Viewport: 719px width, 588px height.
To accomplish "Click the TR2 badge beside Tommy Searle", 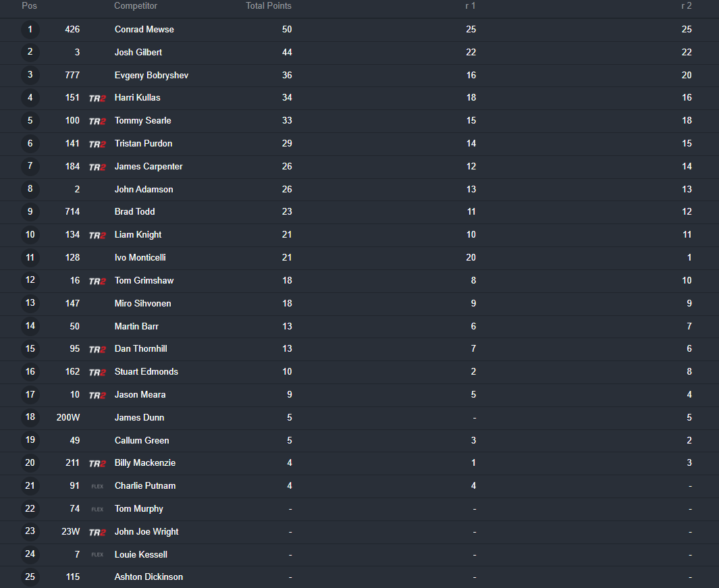I will tap(97, 121).
